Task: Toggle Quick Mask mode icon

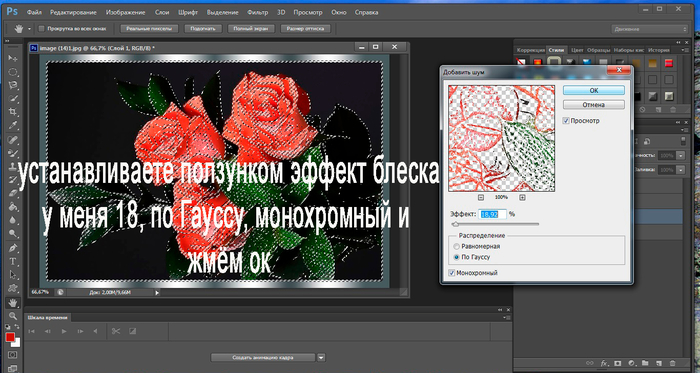Action: point(12,355)
